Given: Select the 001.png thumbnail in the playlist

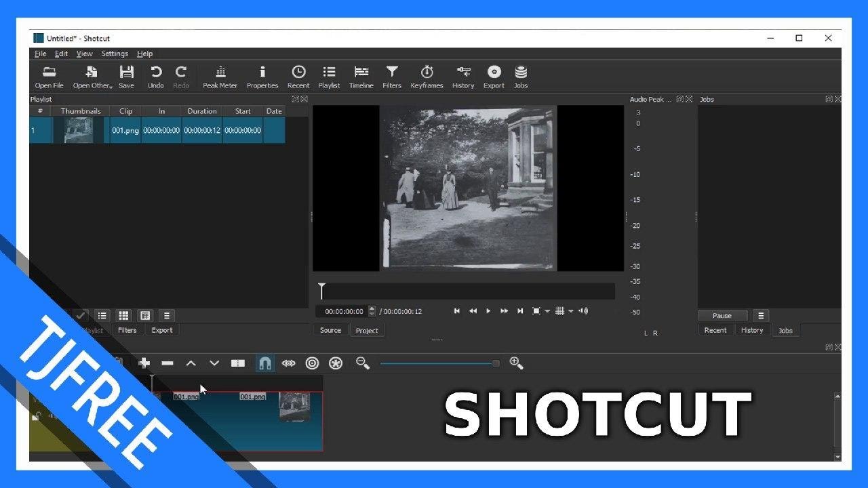Looking at the screenshot, I should [79, 130].
